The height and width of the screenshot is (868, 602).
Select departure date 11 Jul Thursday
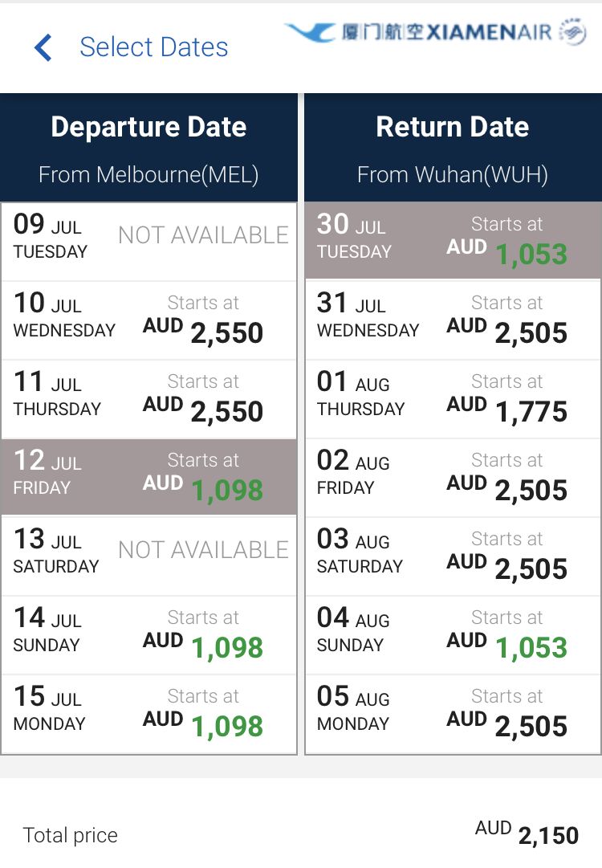(x=148, y=398)
